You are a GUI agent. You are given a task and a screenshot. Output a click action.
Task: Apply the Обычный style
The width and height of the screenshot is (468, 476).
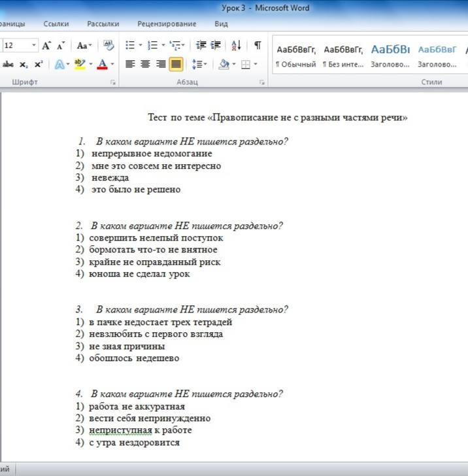(296, 56)
